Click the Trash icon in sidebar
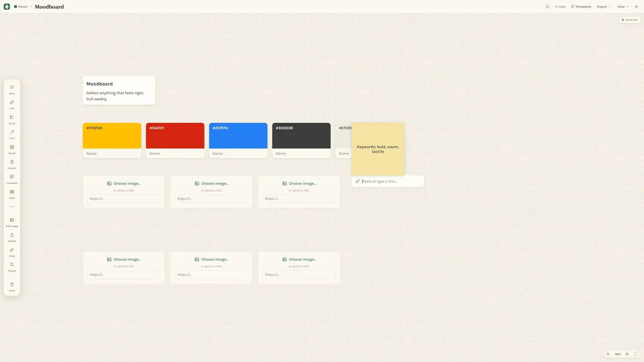 (12, 286)
